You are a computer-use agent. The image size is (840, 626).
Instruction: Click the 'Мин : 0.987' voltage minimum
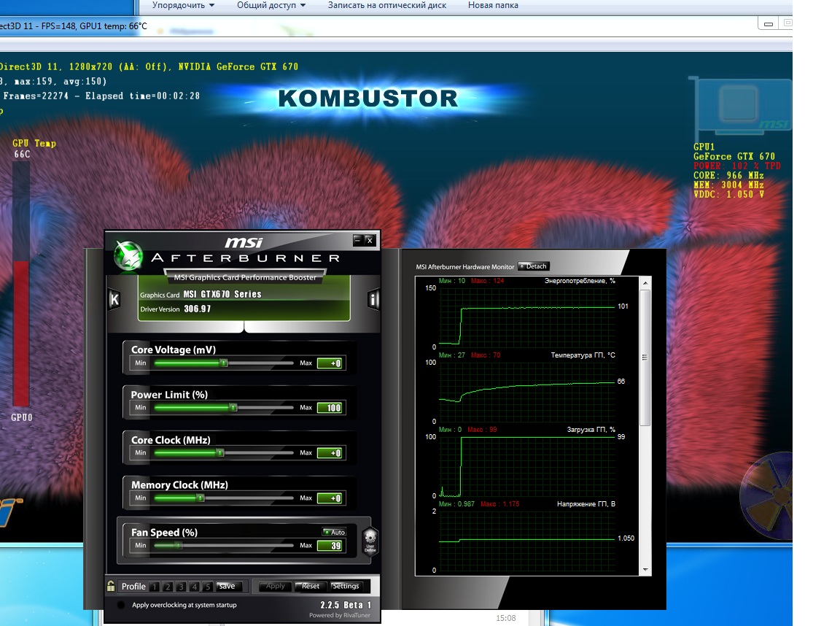(456, 504)
